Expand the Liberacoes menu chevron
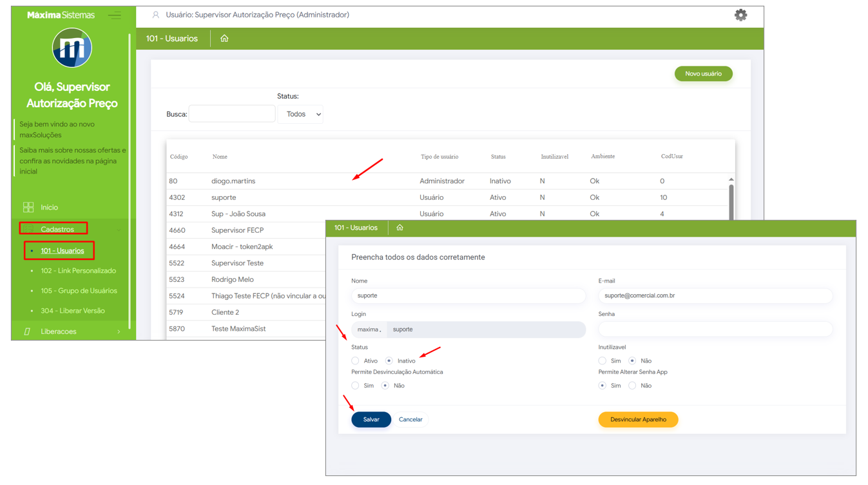This screenshot has width=868, height=485. click(x=119, y=332)
